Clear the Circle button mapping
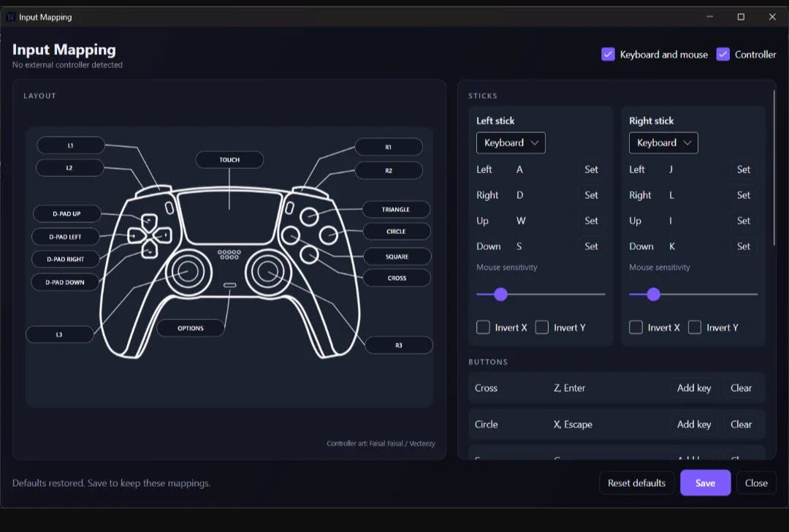Image resolution: width=789 pixels, height=532 pixels. [742, 425]
